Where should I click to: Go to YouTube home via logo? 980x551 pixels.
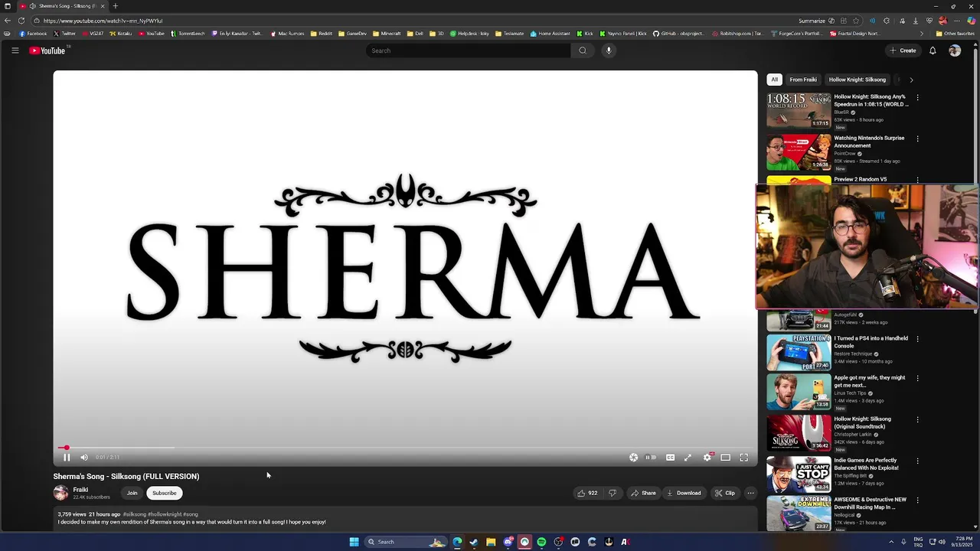click(47, 51)
